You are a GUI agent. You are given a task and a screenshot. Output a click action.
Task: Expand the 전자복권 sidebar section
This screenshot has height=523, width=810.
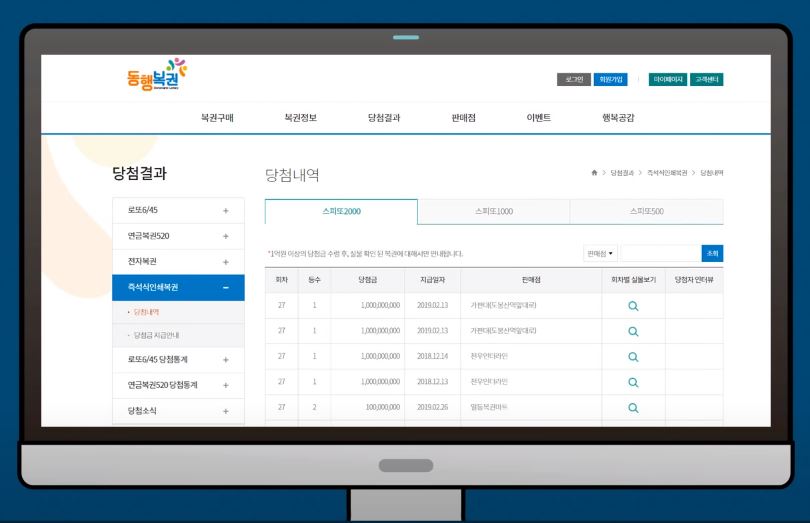(x=226, y=262)
